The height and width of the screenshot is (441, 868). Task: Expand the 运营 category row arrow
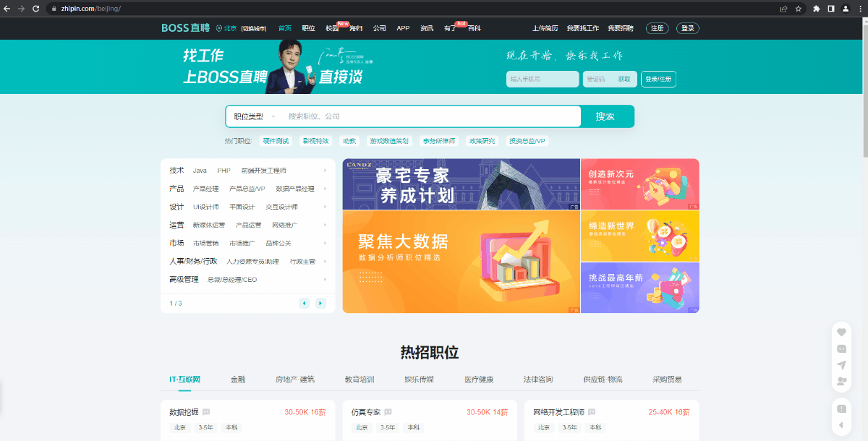[x=325, y=225]
